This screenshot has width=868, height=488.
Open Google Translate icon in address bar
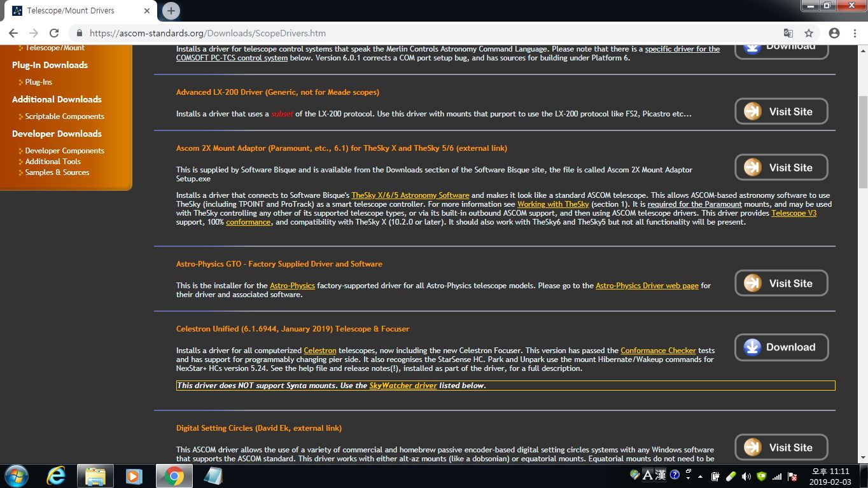pos(788,33)
